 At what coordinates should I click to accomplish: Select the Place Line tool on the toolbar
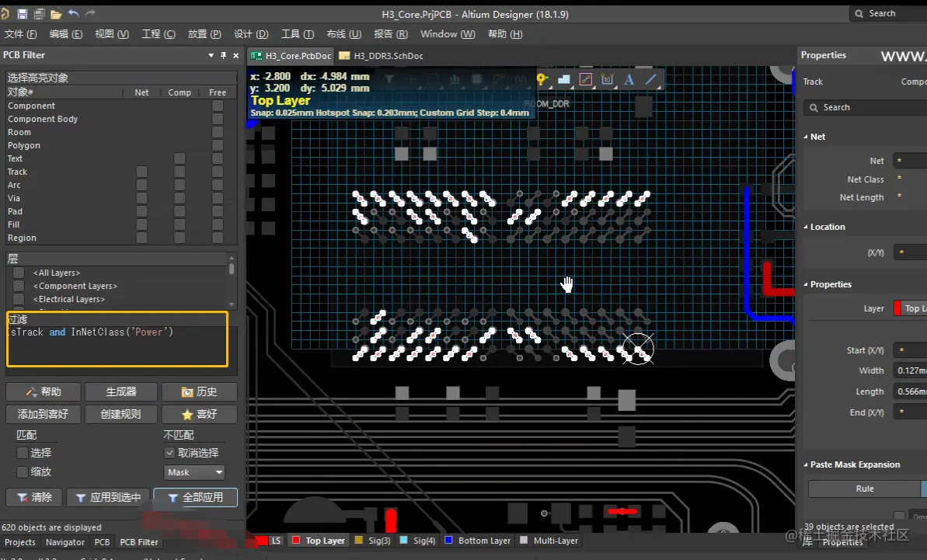click(650, 78)
